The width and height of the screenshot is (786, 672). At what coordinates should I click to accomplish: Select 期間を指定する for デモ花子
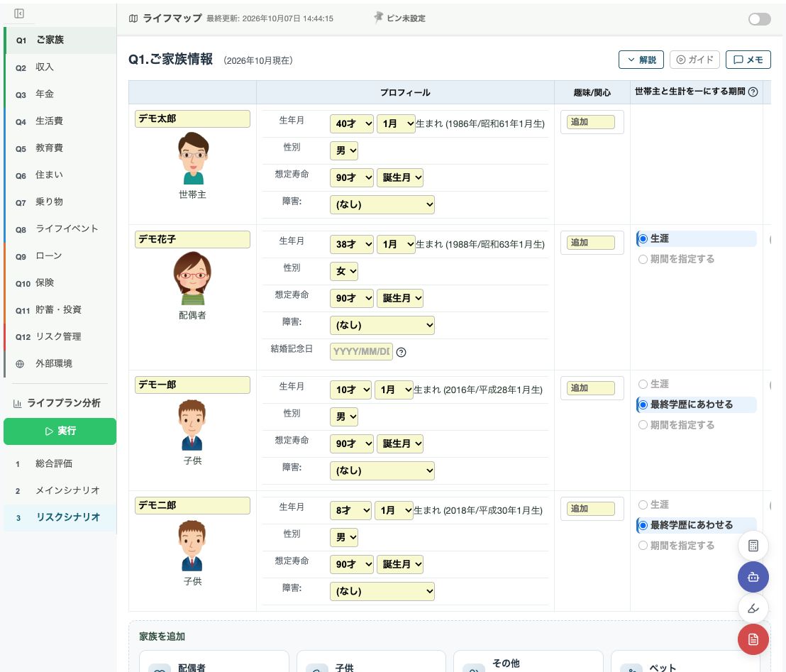643,259
